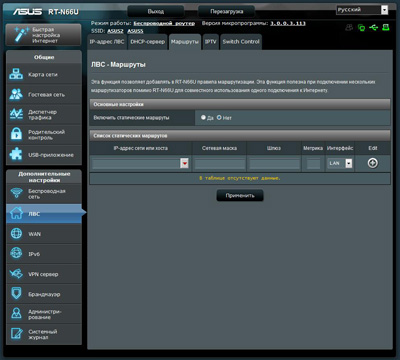Click the WAN globe icon
The width and height of the screenshot is (400, 360).
[16, 234]
